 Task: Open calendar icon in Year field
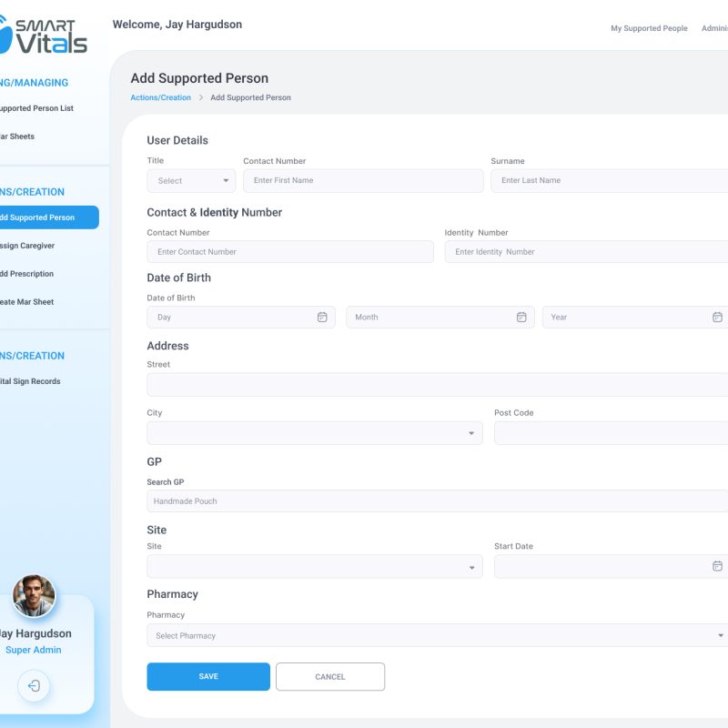pyautogui.click(x=717, y=318)
